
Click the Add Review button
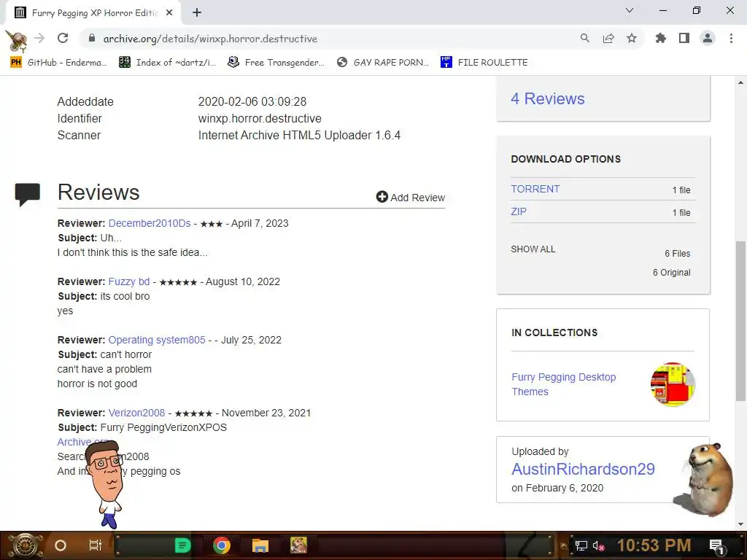(x=411, y=197)
